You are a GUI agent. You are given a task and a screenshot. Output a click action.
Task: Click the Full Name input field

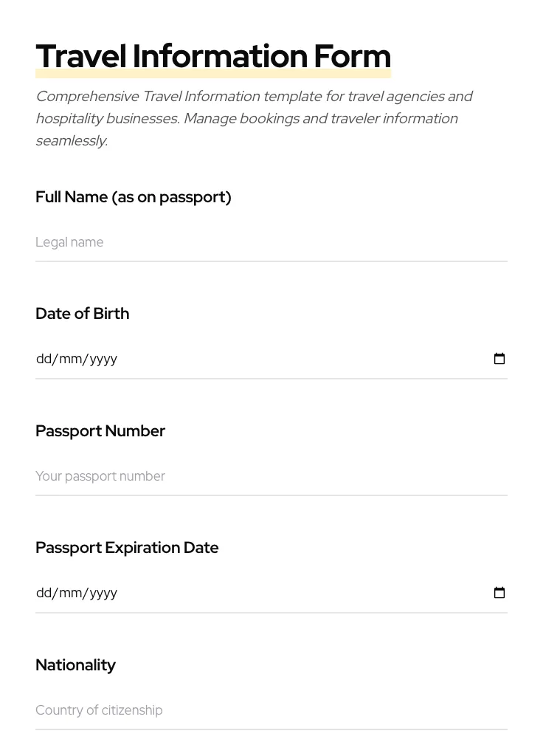[221, 242]
